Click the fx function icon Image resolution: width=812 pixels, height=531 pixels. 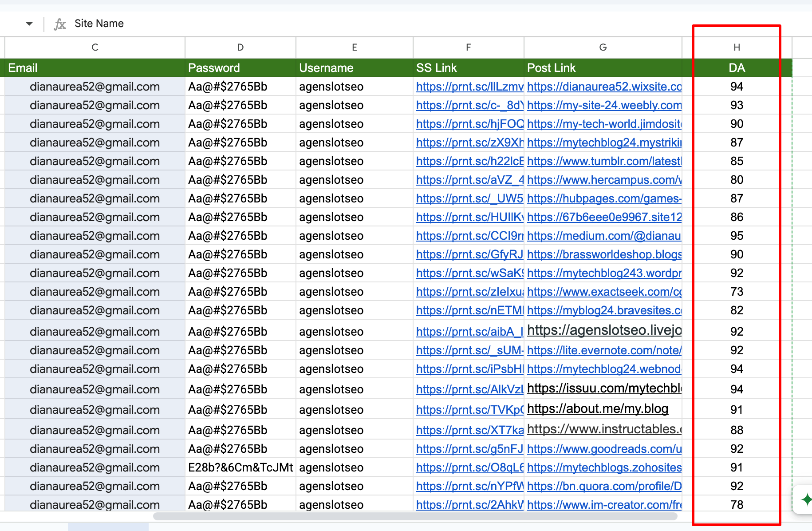tap(60, 24)
